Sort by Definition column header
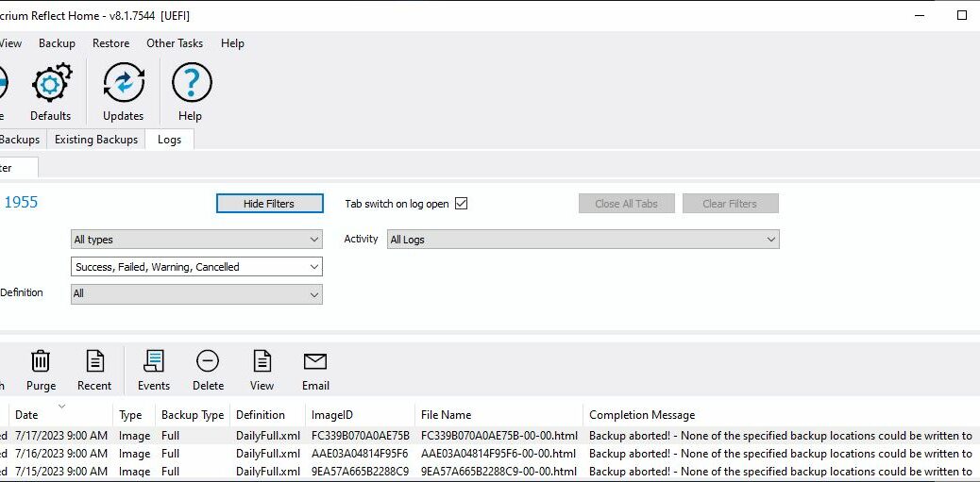The image size is (980, 482). point(269,415)
